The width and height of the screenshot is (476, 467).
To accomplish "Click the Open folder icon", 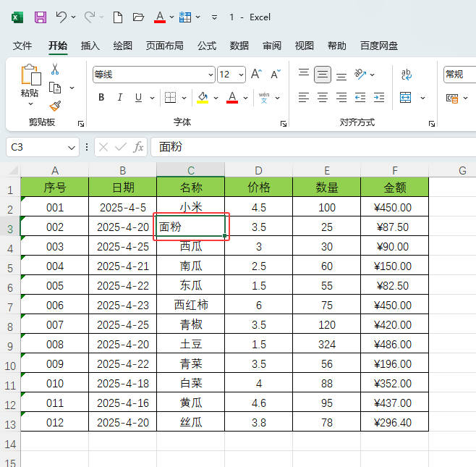I will point(138,17).
